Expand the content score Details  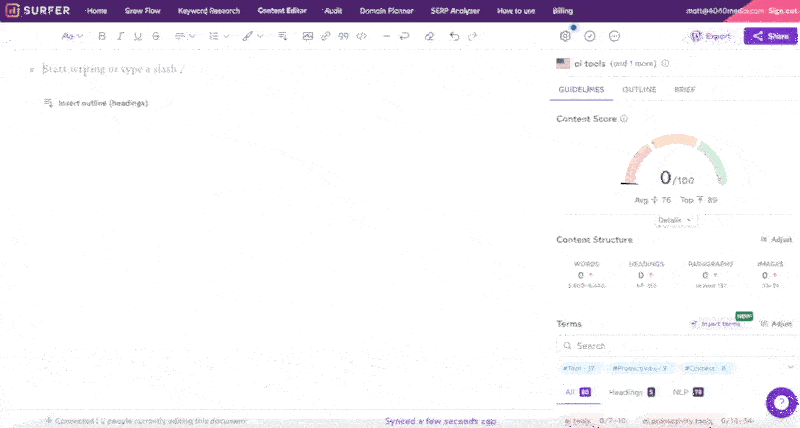click(x=674, y=220)
